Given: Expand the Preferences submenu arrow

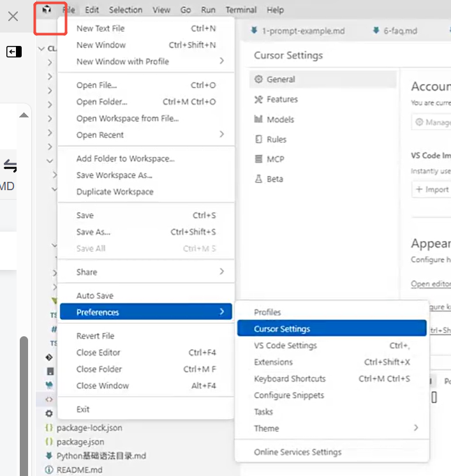Looking at the screenshot, I should (x=222, y=311).
